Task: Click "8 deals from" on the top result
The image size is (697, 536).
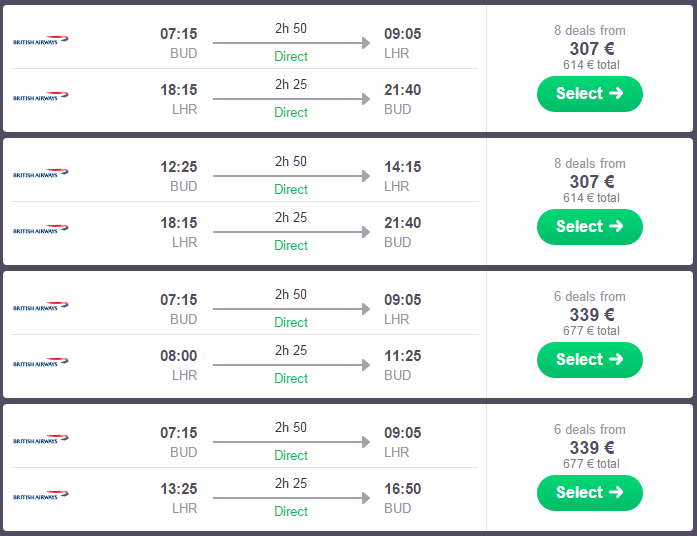Action: [589, 30]
